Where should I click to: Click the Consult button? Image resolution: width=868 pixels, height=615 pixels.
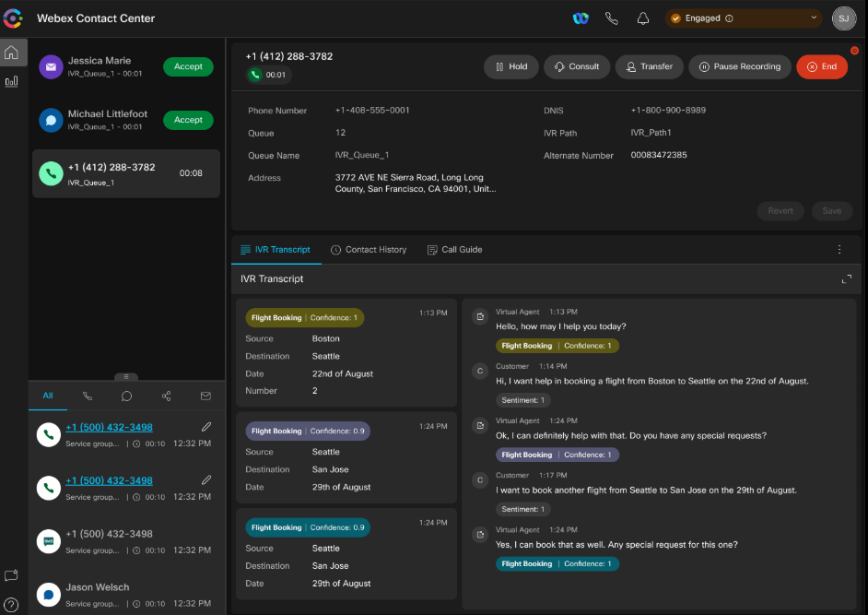click(x=577, y=66)
